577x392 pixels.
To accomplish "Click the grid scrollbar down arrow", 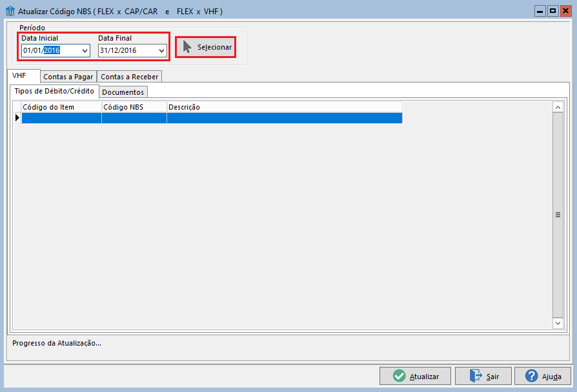I will tap(558, 323).
